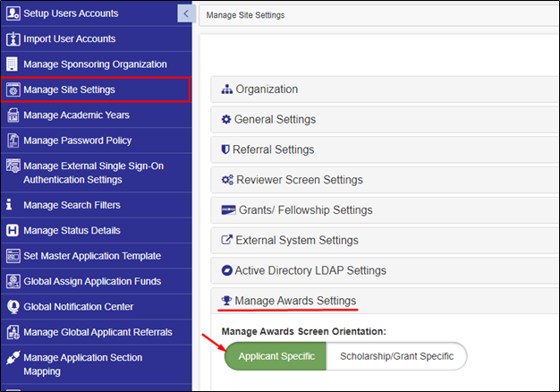Open Manage Site Settings in sidebar
The height and width of the screenshot is (392, 560).
(96, 89)
